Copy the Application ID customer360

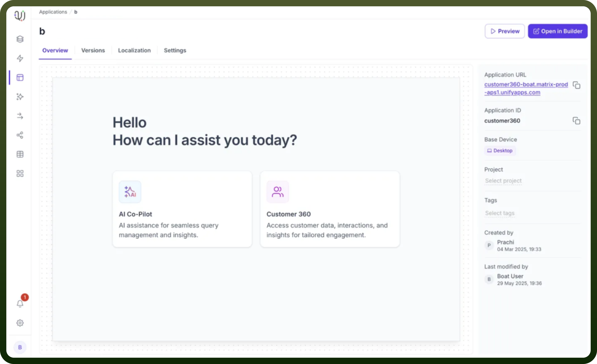click(576, 121)
